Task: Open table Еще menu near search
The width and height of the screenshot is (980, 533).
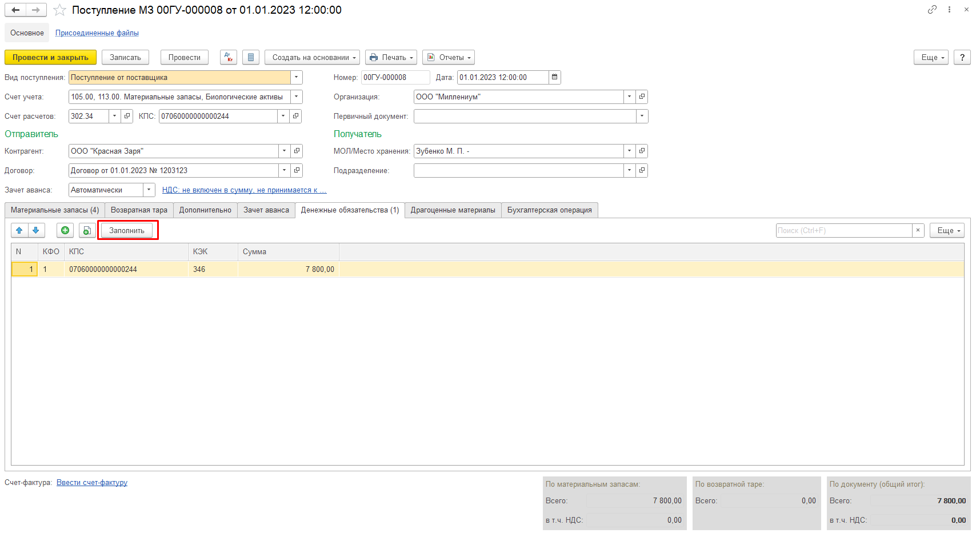Action: point(947,230)
